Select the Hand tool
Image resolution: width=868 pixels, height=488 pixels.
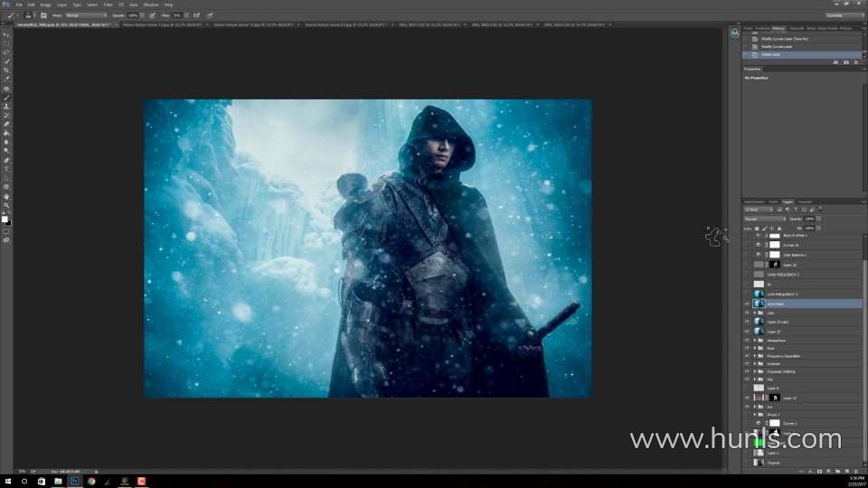(x=6, y=196)
